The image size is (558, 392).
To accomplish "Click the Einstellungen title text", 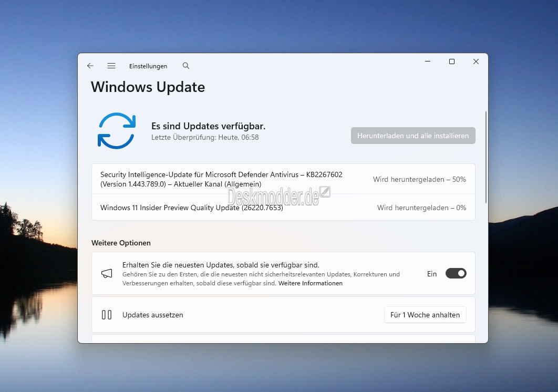I will click(x=148, y=66).
